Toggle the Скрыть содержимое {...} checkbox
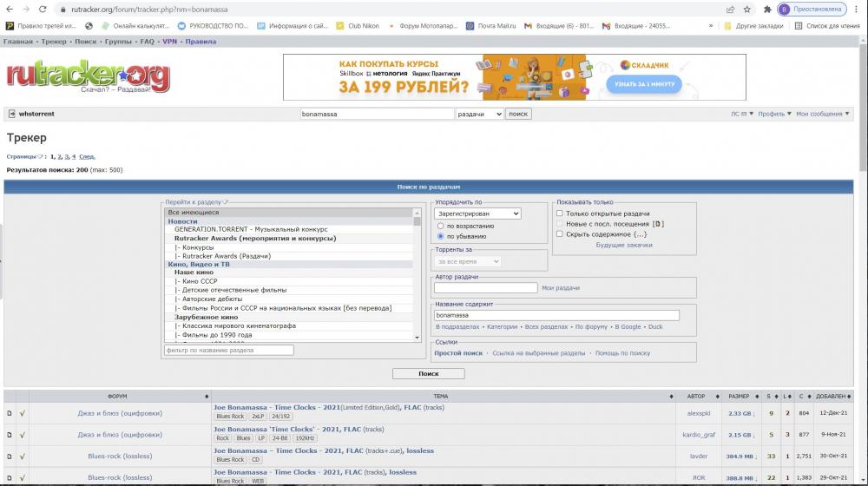Screen dimensions: 868x486 point(560,234)
